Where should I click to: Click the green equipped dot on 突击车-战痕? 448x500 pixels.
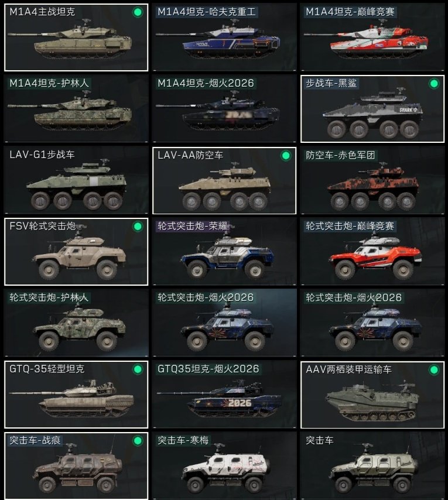pos(138,441)
